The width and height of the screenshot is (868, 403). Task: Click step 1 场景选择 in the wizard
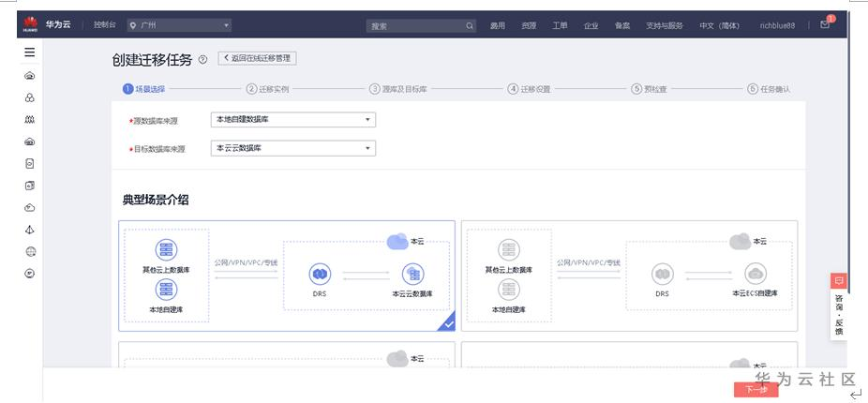144,89
